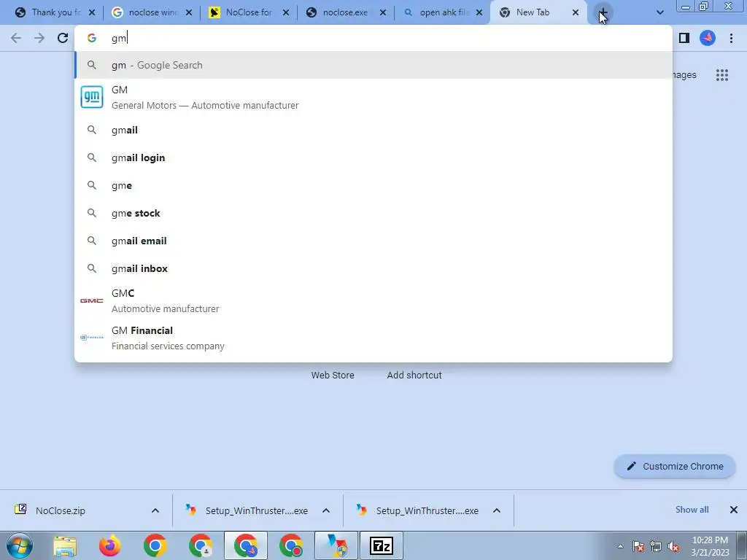Click the Add shortcut tile

pyautogui.click(x=414, y=376)
